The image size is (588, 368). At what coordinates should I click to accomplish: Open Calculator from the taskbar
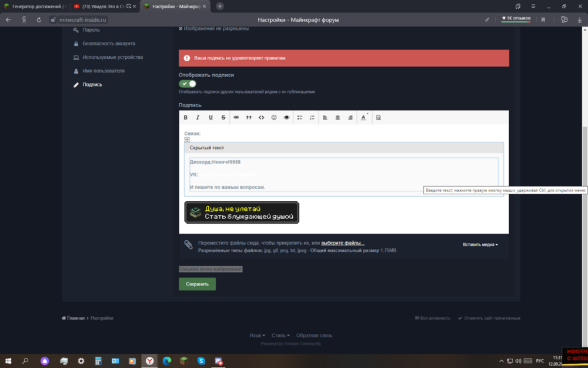[98, 361]
